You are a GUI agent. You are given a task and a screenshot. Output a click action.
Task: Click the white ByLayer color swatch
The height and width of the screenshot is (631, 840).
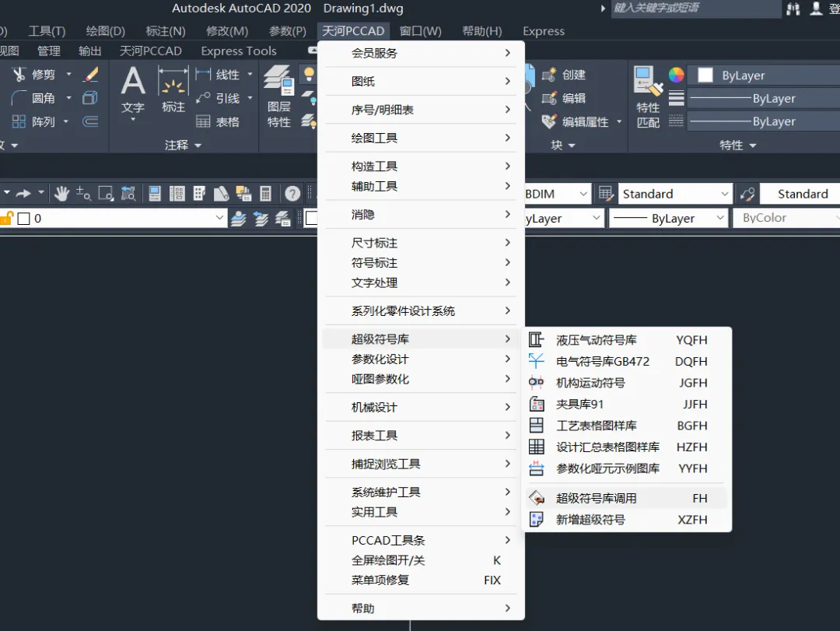[705, 75]
